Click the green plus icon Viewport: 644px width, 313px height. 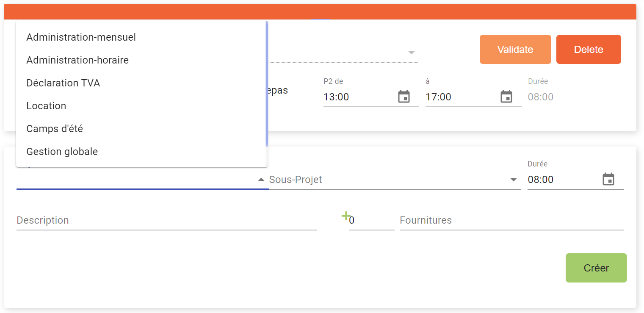click(x=345, y=216)
